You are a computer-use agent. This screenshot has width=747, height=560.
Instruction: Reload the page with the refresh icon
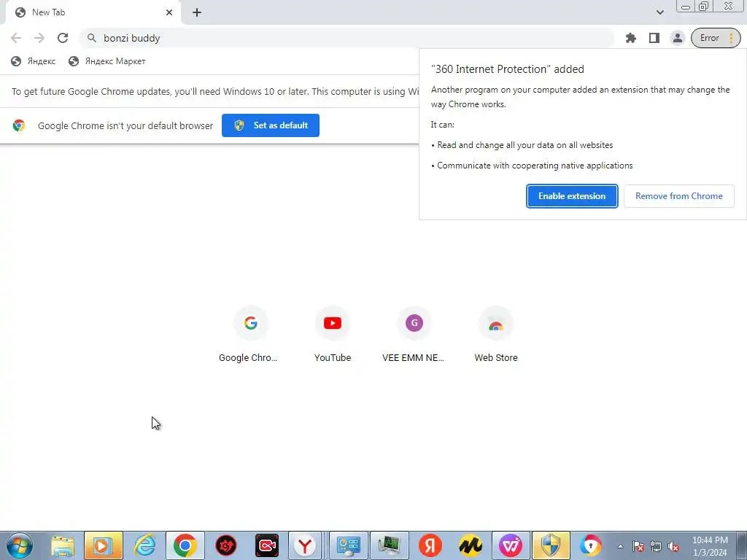(63, 38)
